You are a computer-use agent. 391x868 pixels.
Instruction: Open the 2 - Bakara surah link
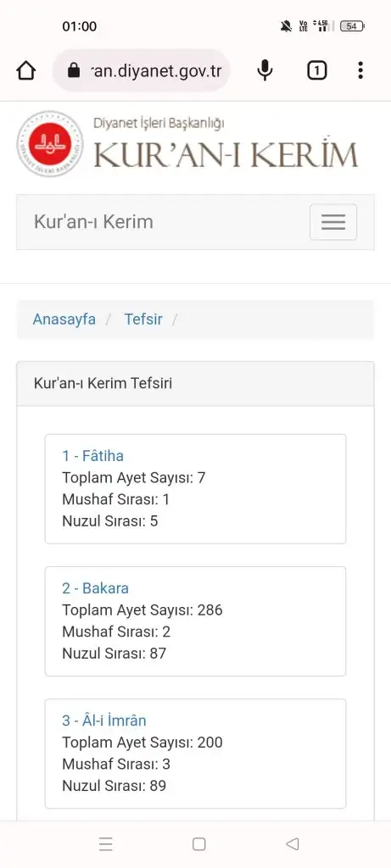click(95, 588)
